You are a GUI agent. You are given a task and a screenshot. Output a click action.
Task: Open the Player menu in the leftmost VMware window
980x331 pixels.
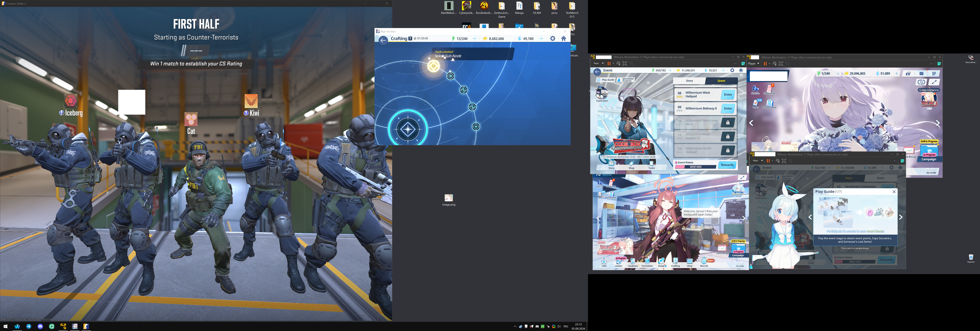(x=598, y=64)
